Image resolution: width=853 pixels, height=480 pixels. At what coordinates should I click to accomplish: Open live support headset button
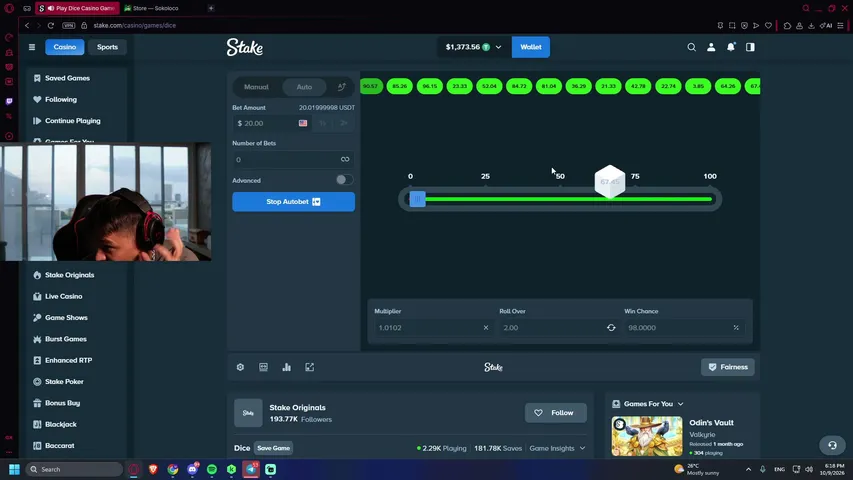tap(832, 445)
